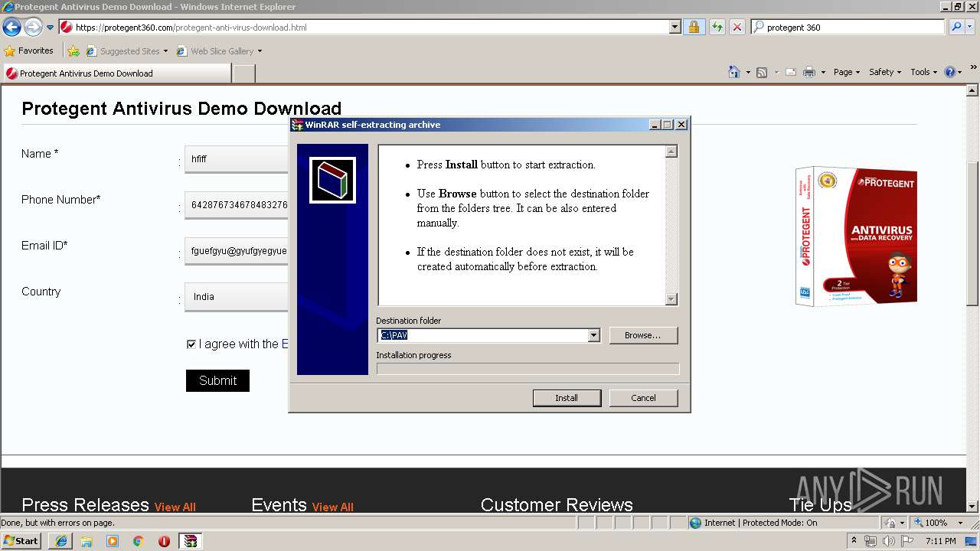The height and width of the screenshot is (551, 980).
Task: Open a new blank tab
Action: pos(243,73)
